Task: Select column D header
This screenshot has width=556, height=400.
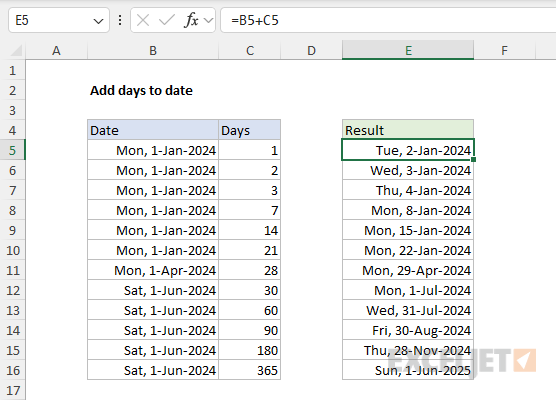Action: click(311, 51)
